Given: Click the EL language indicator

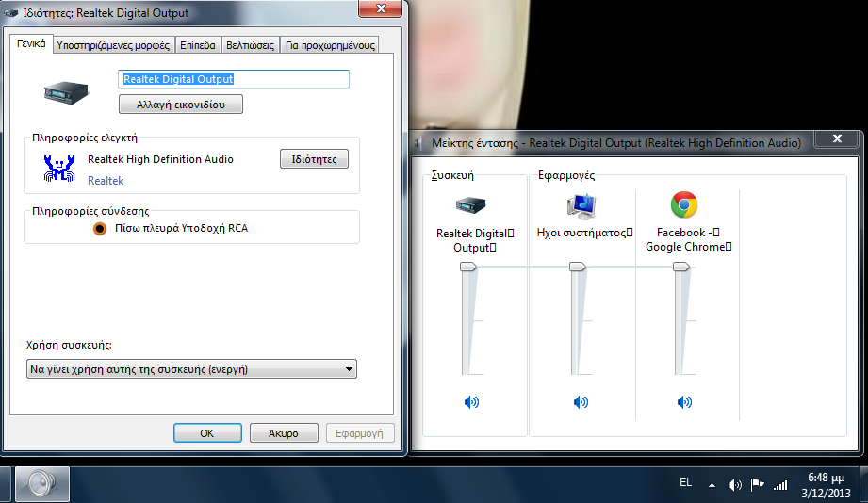Looking at the screenshot, I should point(685,482).
